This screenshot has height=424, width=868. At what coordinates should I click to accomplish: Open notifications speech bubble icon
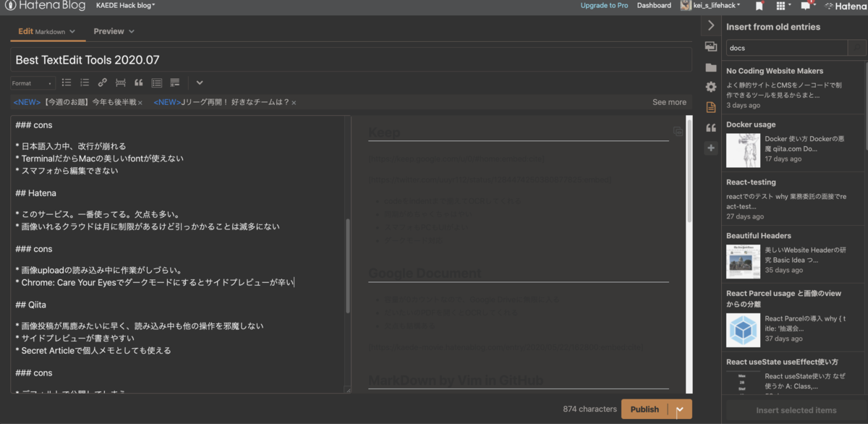click(807, 6)
